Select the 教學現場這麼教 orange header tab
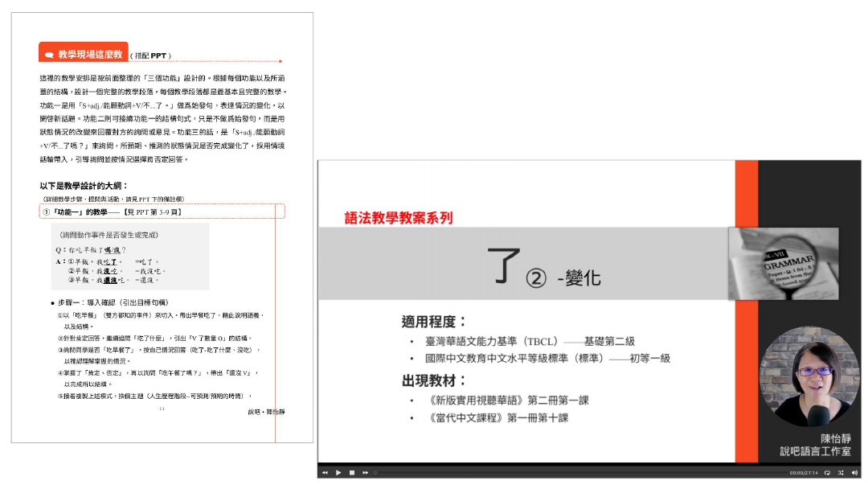 tap(84, 54)
